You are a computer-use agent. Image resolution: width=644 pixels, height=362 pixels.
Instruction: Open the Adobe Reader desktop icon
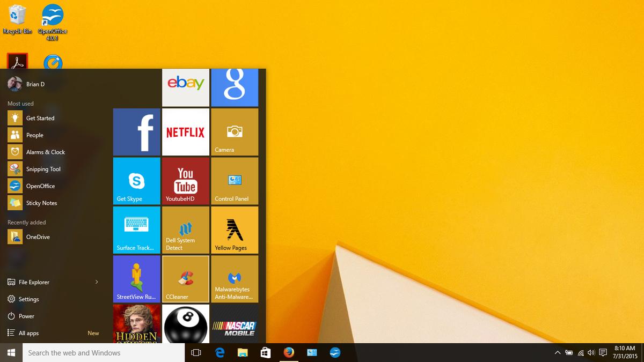(x=18, y=61)
